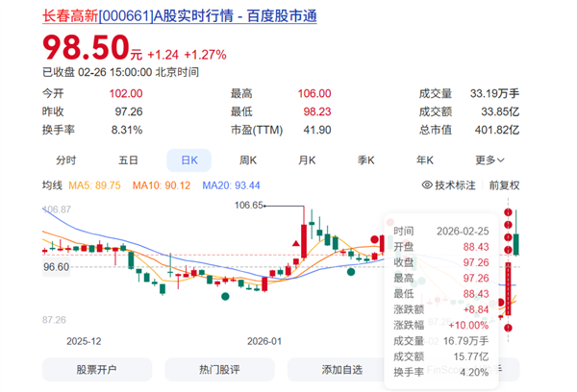
Task: Switch to the 分时 chart tab
Action: 65,160
